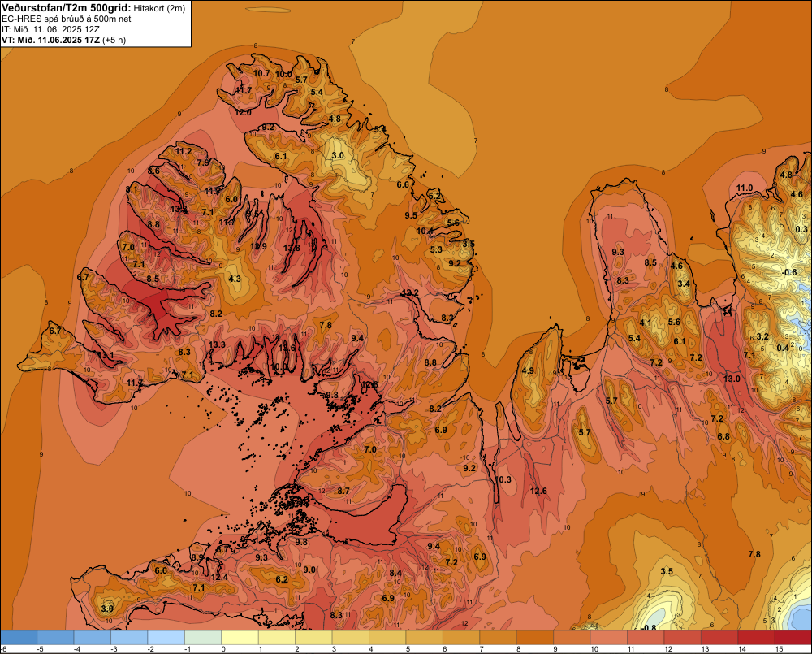
Task: Click the temperature value "13.6"
Action: pos(287,348)
